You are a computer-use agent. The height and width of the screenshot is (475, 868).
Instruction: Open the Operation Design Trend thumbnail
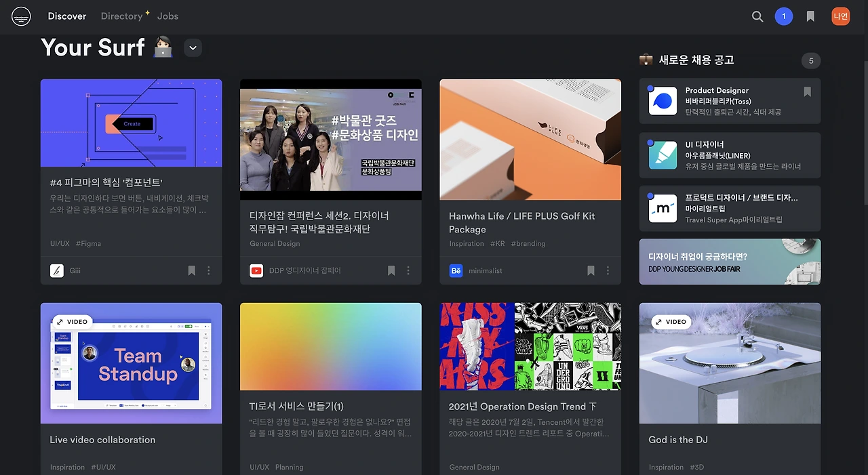coord(530,347)
